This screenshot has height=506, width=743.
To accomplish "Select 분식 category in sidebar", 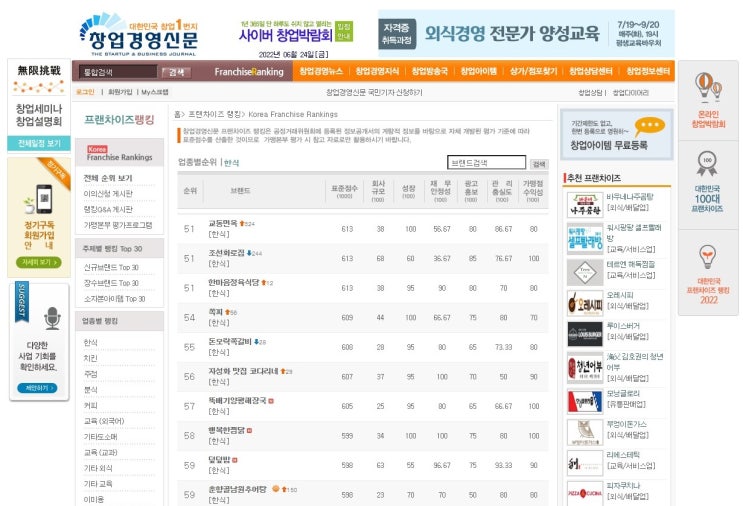I will pos(91,389).
